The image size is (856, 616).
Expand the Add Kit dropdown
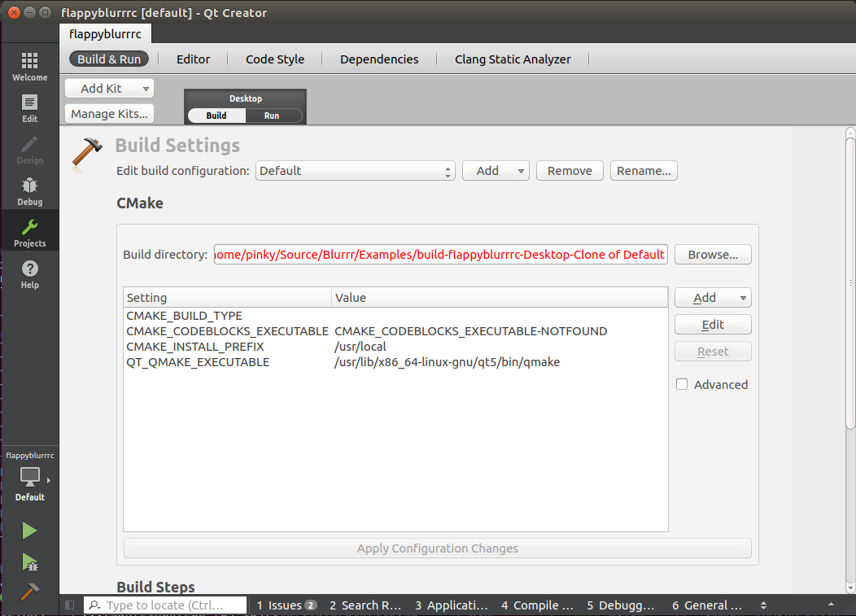[x=109, y=88]
